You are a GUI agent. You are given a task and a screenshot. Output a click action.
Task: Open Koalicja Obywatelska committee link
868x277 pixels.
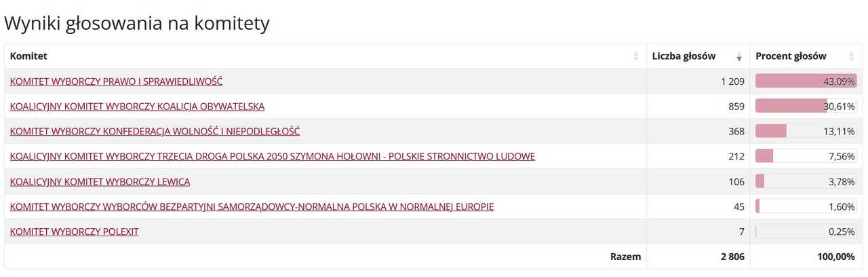coord(137,107)
